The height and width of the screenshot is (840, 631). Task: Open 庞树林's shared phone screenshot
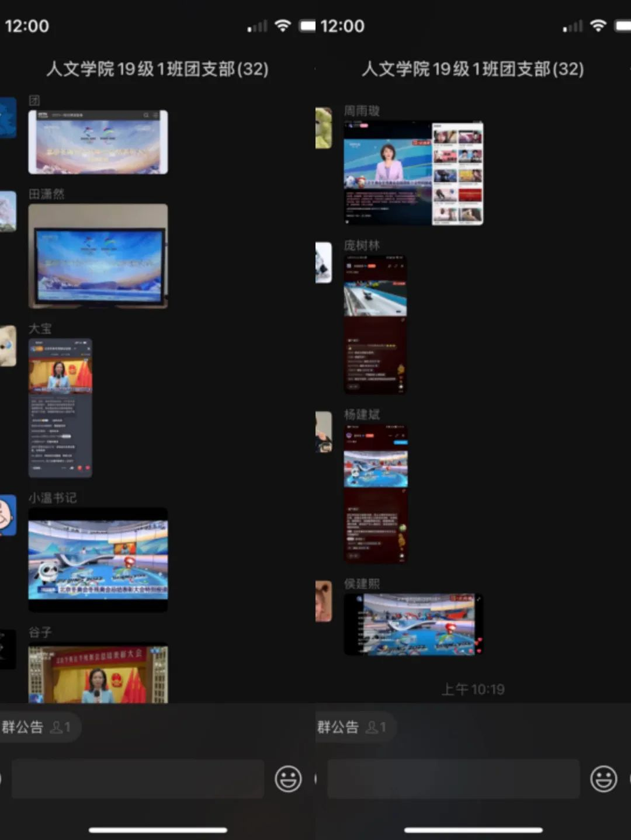375,325
